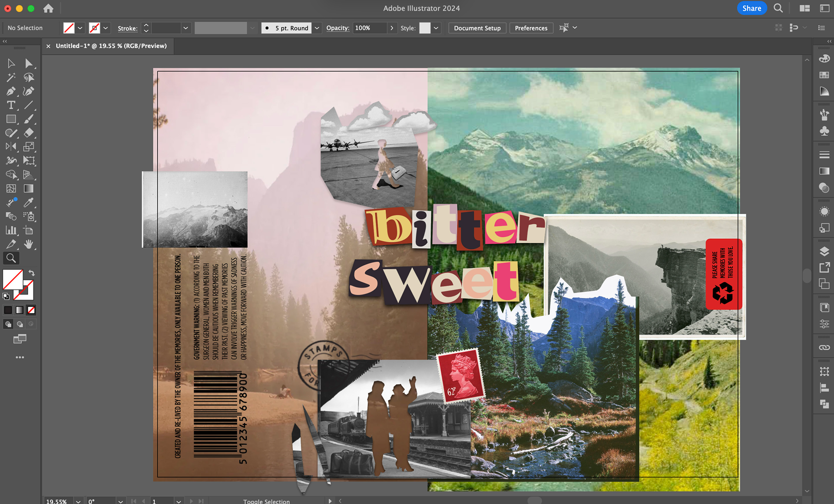Select the Direct Selection tool
Viewport: 834px width, 504px height.
pyautogui.click(x=29, y=63)
